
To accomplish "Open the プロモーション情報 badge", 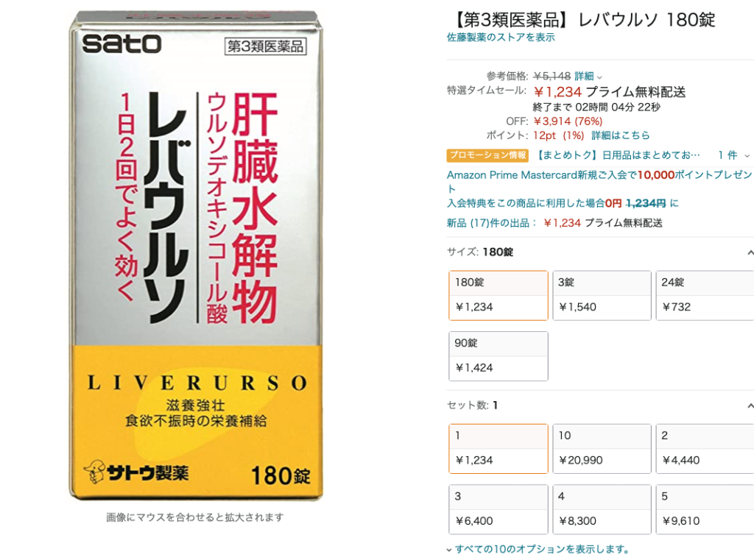I will pos(487,155).
